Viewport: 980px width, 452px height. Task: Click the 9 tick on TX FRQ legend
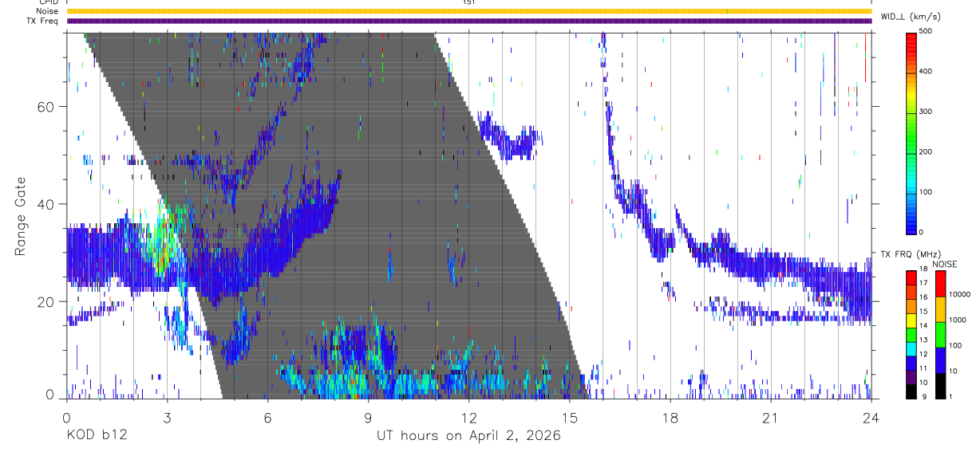[x=925, y=398]
